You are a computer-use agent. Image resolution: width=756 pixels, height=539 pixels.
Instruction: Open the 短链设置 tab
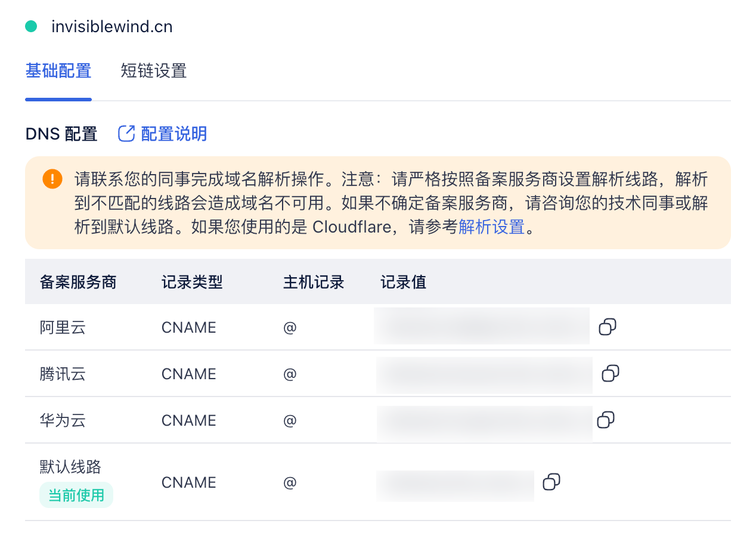pyautogui.click(x=154, y=71)
